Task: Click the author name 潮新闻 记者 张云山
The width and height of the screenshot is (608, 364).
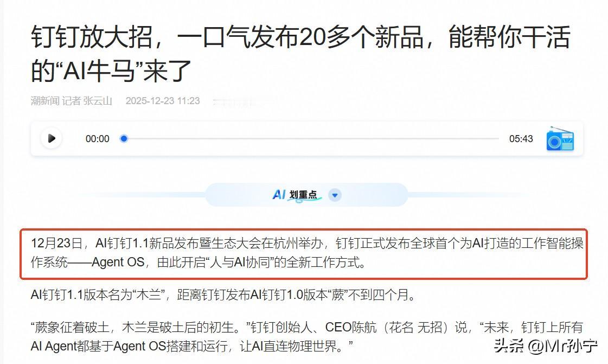Action: pos(72,101)
